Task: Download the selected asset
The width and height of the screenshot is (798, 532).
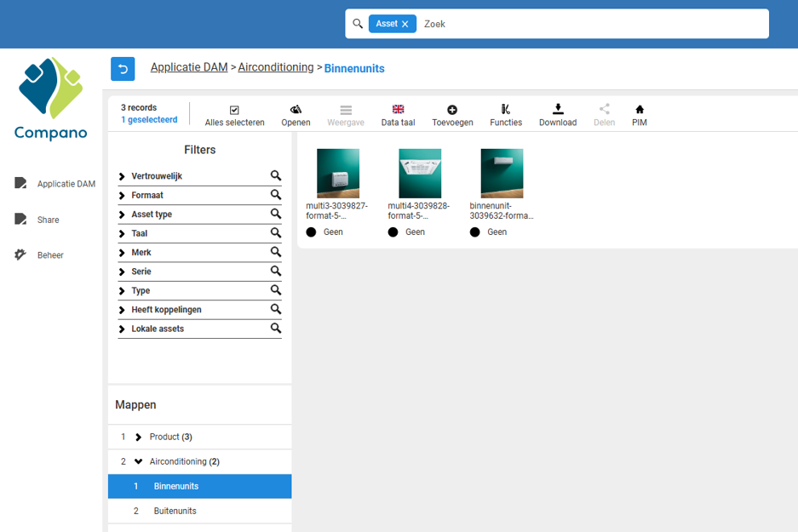Action: [x=558, y=109]
